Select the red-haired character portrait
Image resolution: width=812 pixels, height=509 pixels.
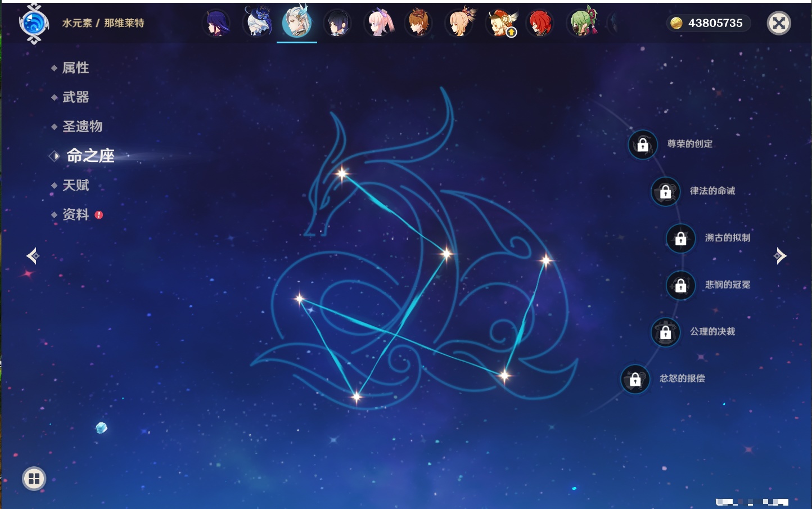click(540, 24)
